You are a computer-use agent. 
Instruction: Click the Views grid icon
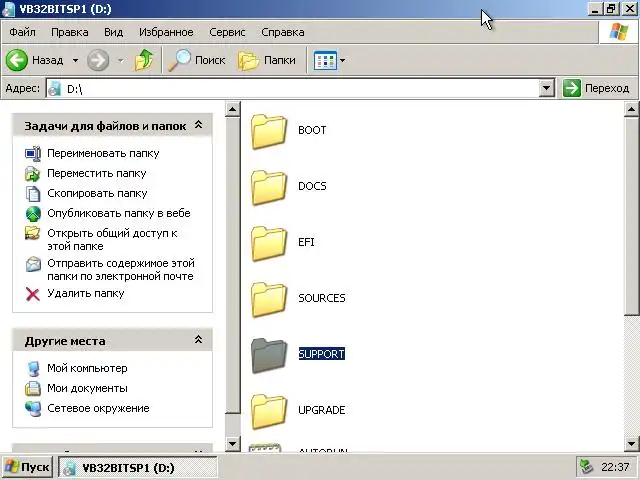tap(325, 60)
